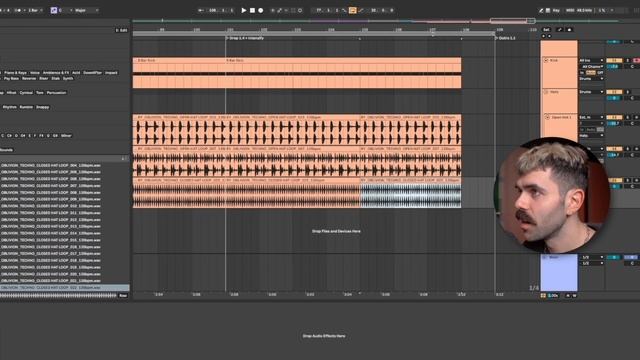
Task: Select the Ambience & FX tag filter
Action: pos(56,73)
